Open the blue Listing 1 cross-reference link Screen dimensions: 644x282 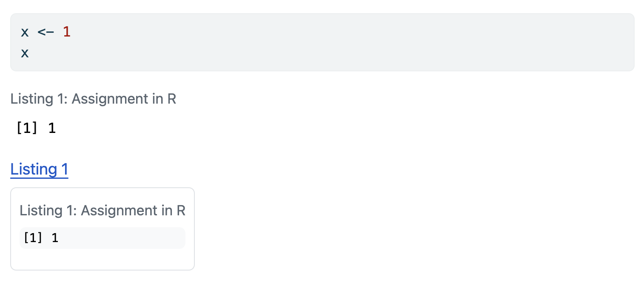click(x=39, y=169)
